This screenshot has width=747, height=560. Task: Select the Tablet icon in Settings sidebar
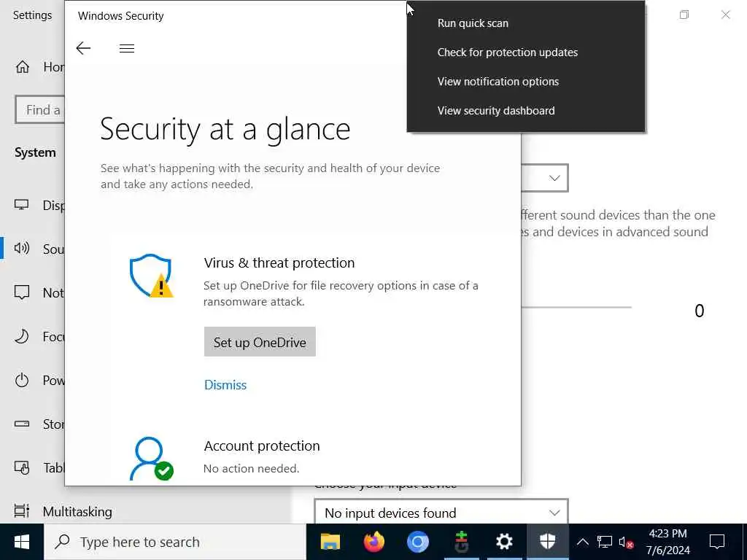pyautogui.click(x=21, y=467)
